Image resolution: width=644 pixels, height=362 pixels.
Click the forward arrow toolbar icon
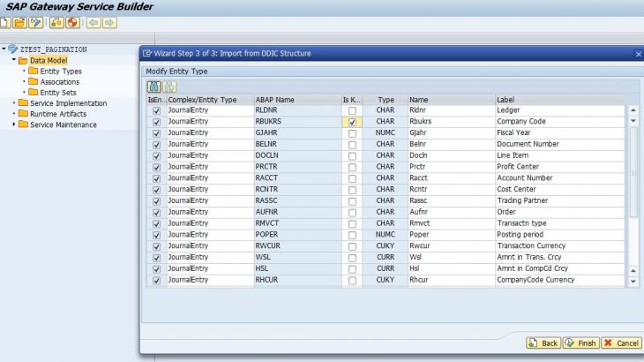click(109, 23)
